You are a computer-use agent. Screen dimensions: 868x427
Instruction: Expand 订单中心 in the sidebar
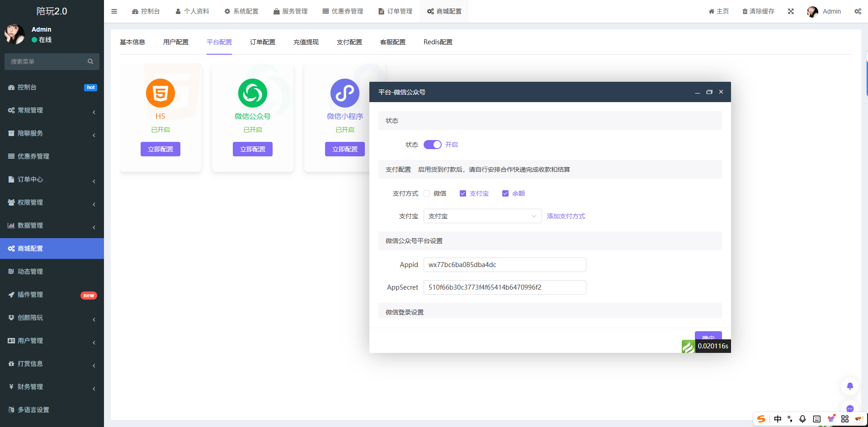point(52,179)
